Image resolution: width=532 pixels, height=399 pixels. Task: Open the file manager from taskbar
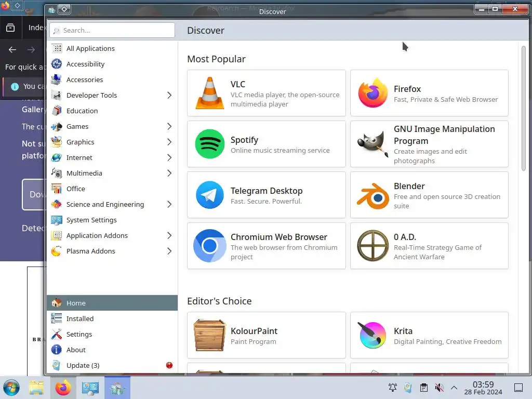tap(36, 388)
